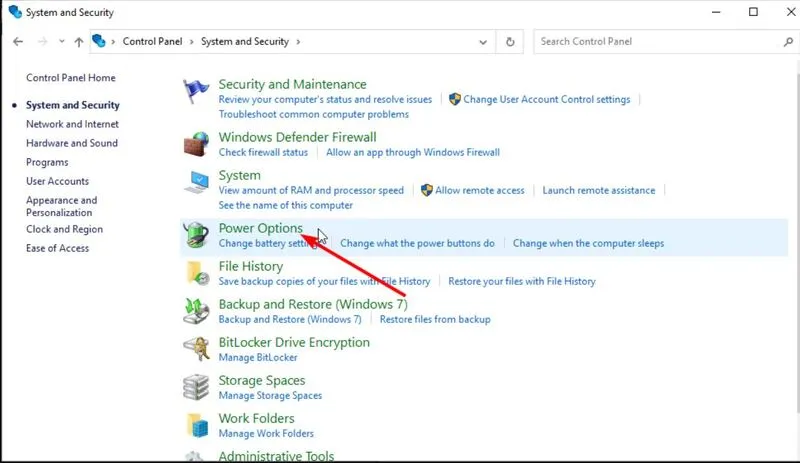
Task: Open BitLocker Drive Encryption heading
Action: (x=294, y=343)
